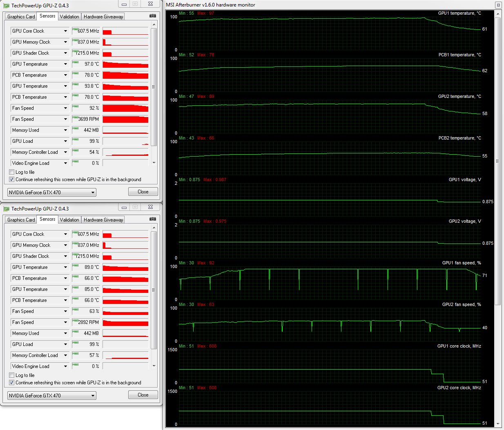Minimize the bottom GPU-Z window
This screenshot has height=430, width=504.
124,207
